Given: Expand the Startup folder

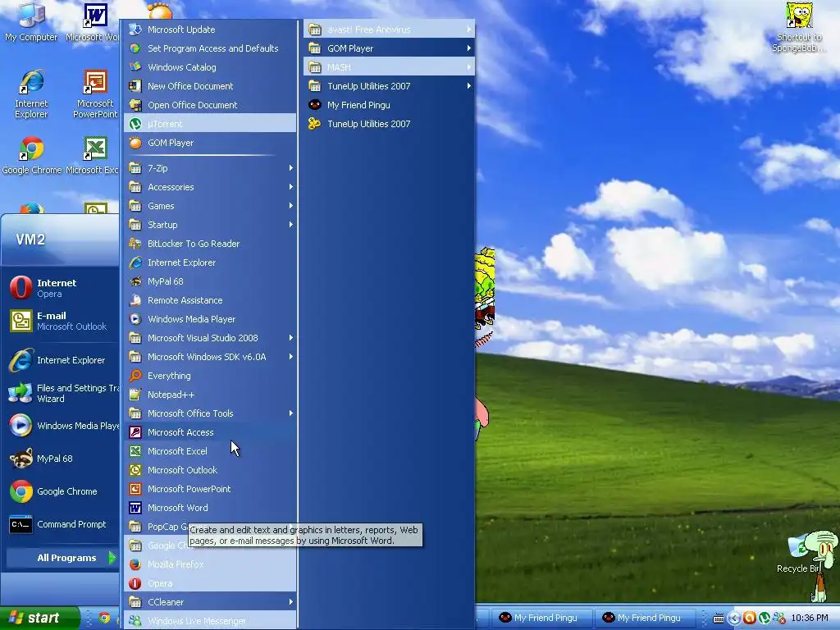Looking at the screenshot, I should coord(209,225).
